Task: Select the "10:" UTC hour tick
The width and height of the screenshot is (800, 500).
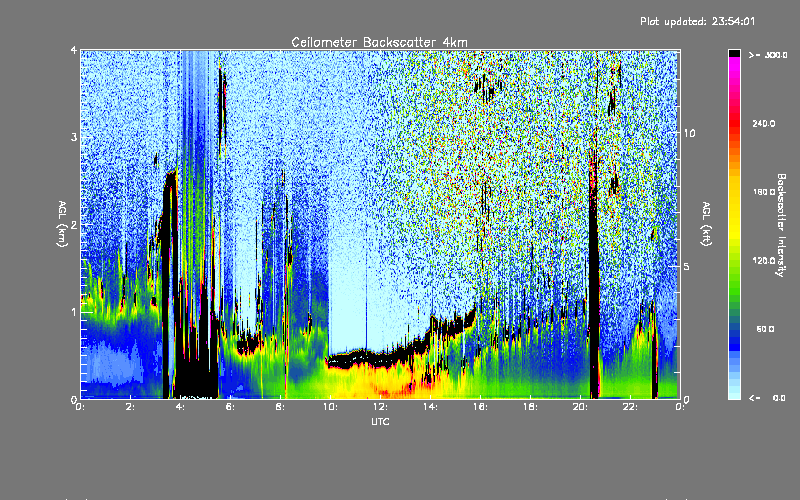Action: point(330,407)
